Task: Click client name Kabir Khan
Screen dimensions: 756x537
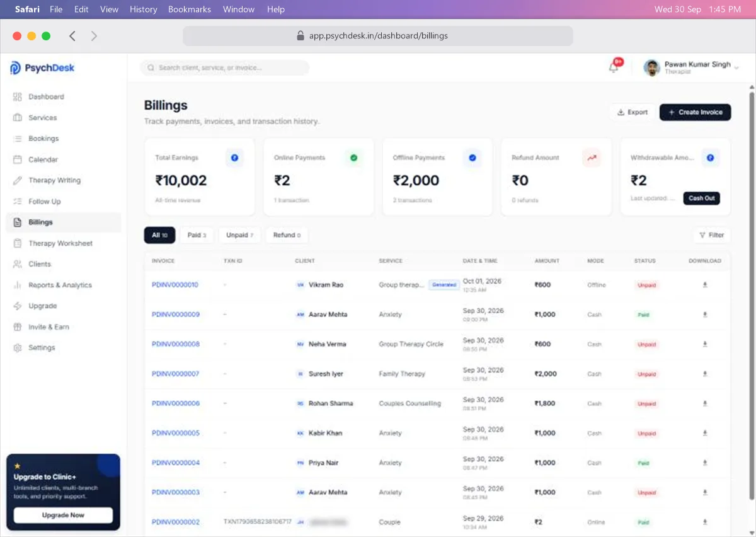Action: click(x=325, y=433)
